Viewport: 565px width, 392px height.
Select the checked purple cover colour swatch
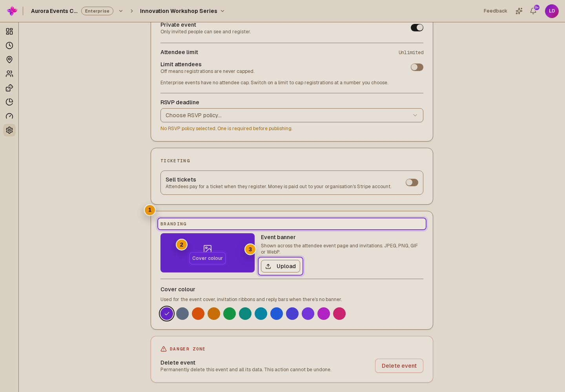167,314
